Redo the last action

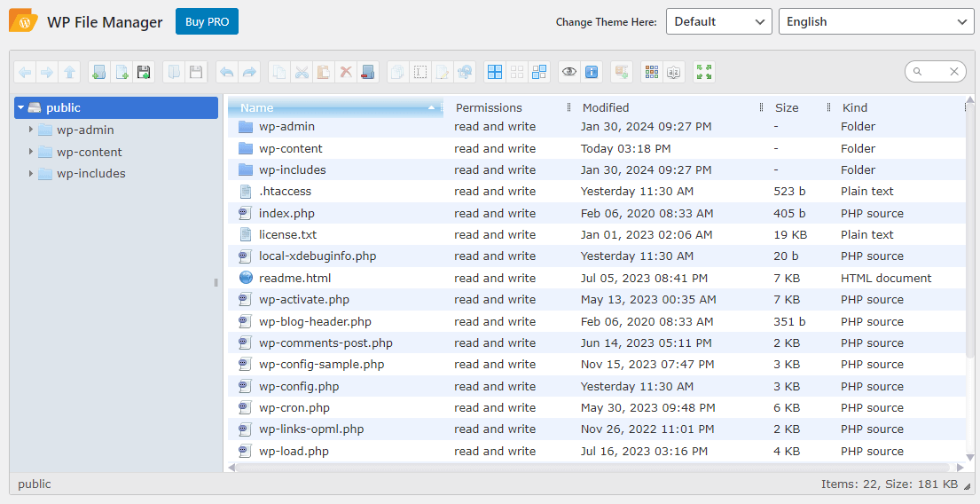[x=249, y=73]
